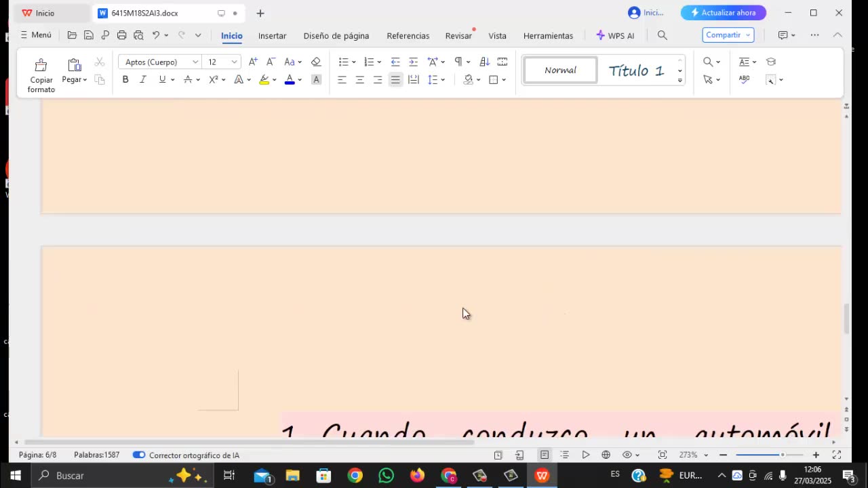Click the print preview icon

pos(138,35)
